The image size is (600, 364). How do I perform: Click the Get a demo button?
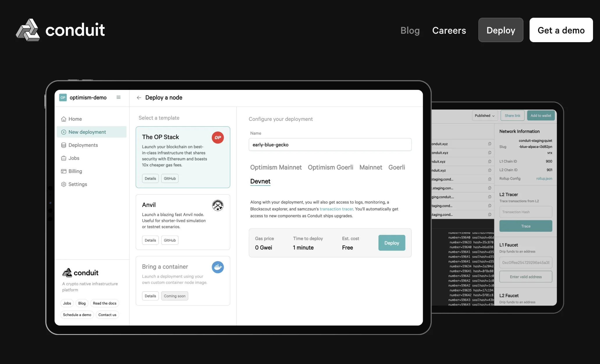[x=561, y=30]
